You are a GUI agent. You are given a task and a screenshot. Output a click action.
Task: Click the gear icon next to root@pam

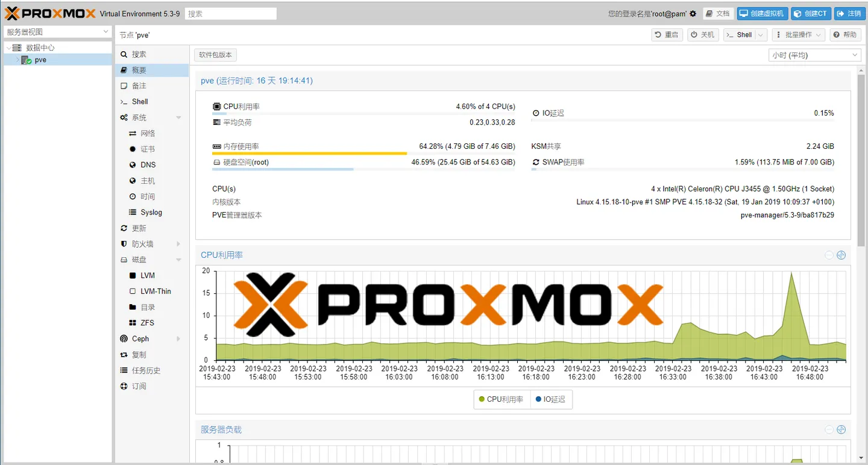693,14
